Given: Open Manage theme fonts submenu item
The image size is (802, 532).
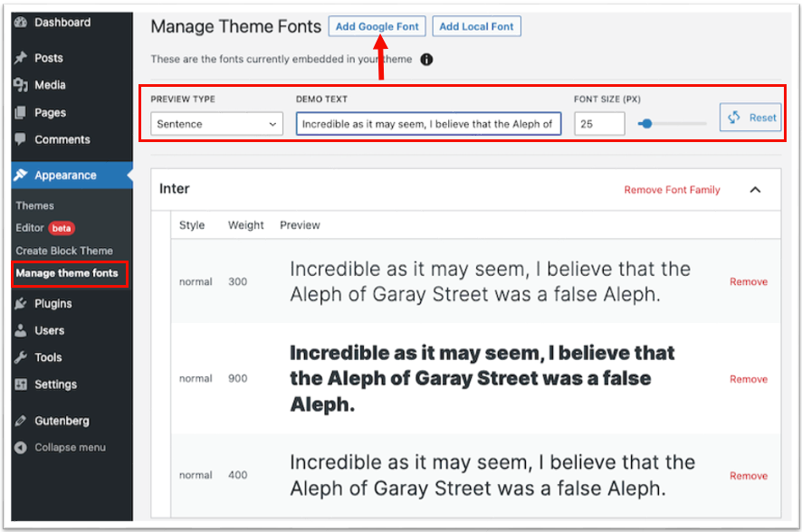Looking at the screenshot, I should pyautogui.click(x=67, y=273).
